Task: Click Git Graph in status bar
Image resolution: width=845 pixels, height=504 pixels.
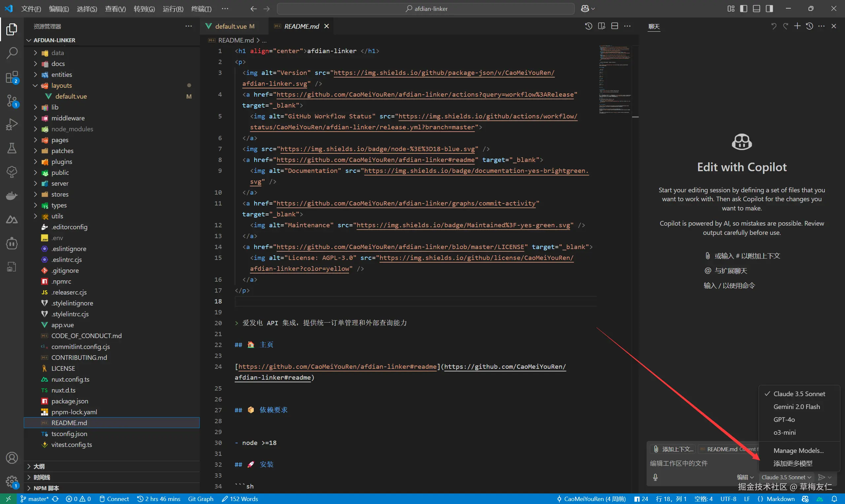Action: tap(201, 499)
